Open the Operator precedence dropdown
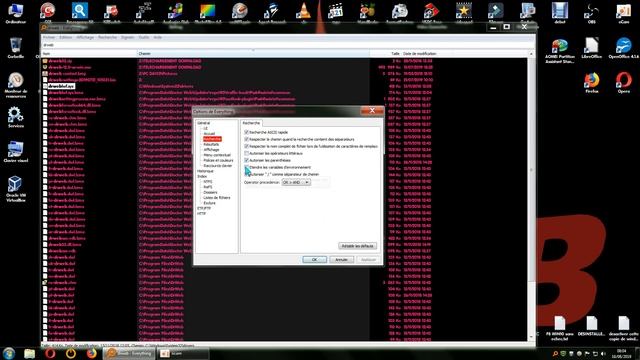Viewport: 640px width, 360px height. tap(296, 182)
